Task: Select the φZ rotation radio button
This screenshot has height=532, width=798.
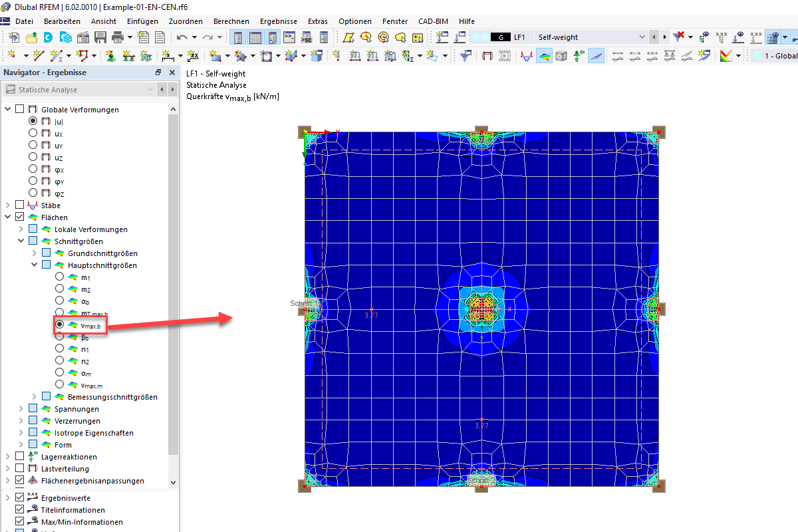Action: [33, 194]
